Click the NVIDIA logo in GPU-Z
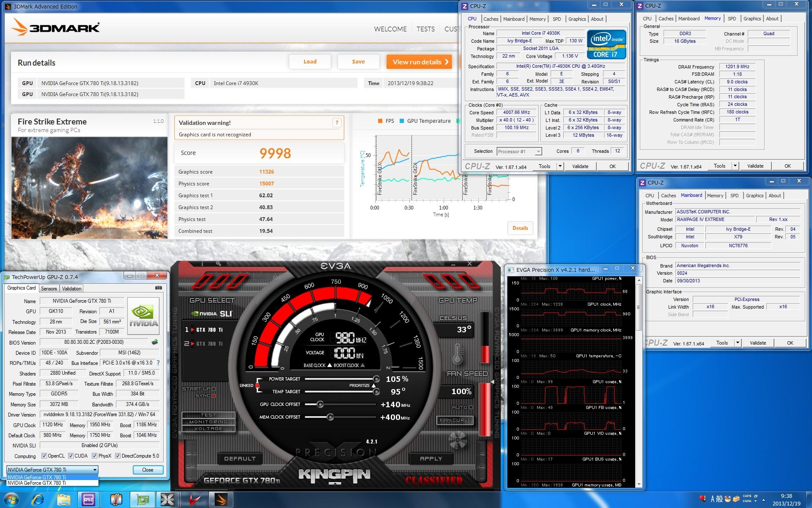 (x=143, y=317)
